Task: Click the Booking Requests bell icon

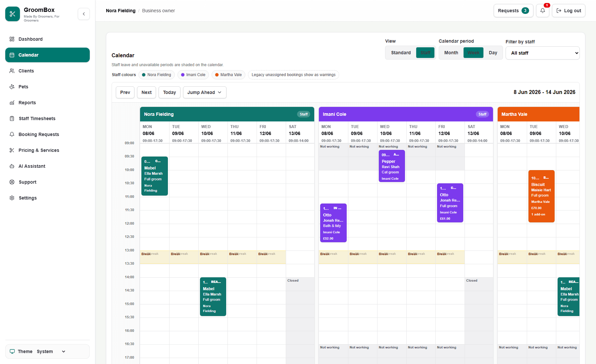Action: tap(12, 134)
